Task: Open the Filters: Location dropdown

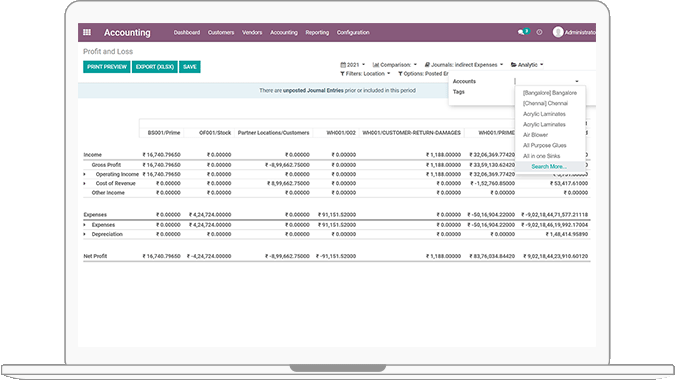Action: click(365, 74)
